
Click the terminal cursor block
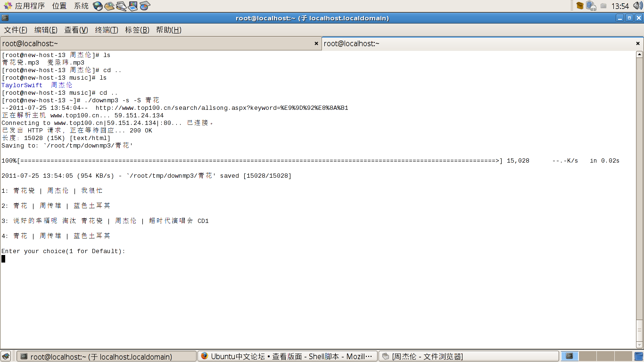(3, 259)
